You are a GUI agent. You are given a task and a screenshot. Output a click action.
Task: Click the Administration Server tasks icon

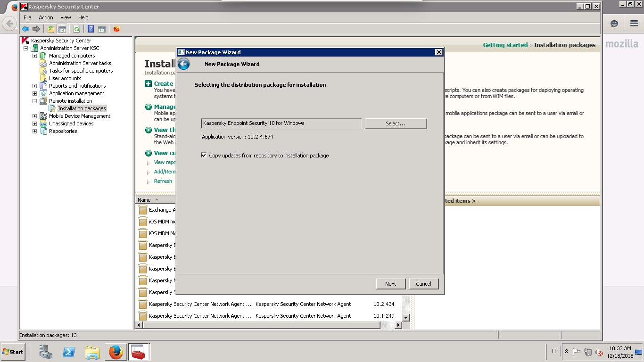43,63
